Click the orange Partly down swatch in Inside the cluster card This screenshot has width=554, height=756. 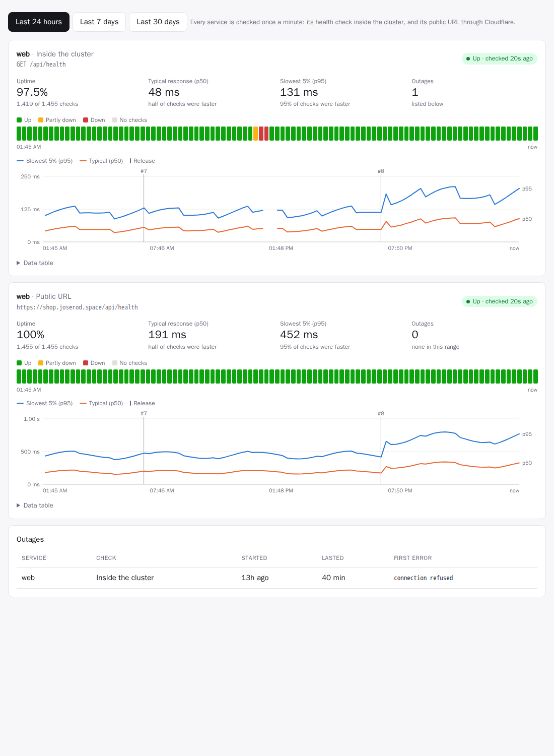(x=41, y=120)
